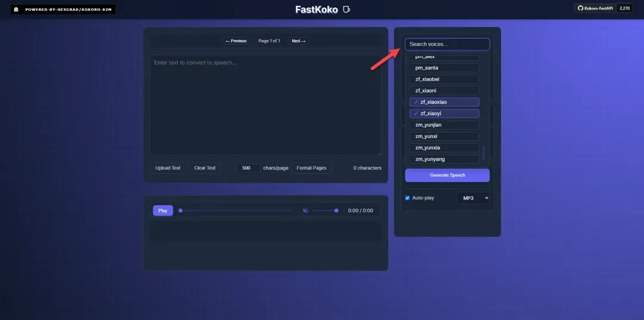644x320 pixels.
Task: Open the powered-by-hexgrad/kokoro-82m badge
Action: pos(63,9)
